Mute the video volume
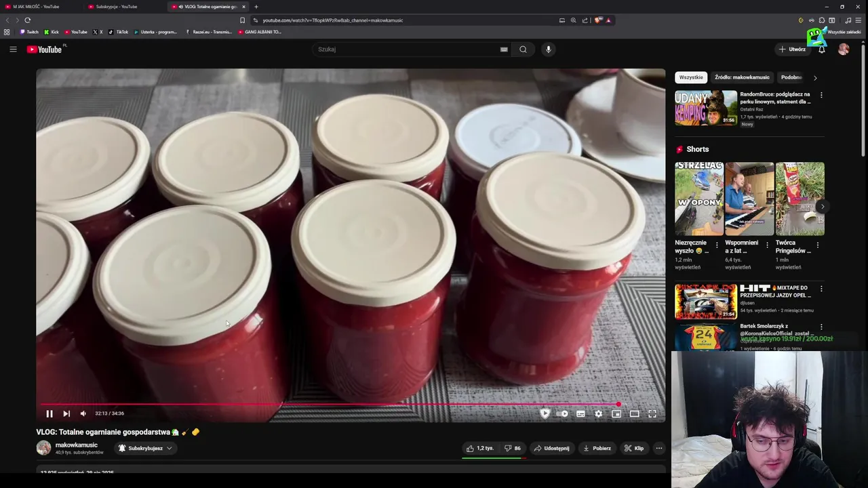The height and width of the screenshot is (488, 868). pyautogui.click(x=83, y=413)
